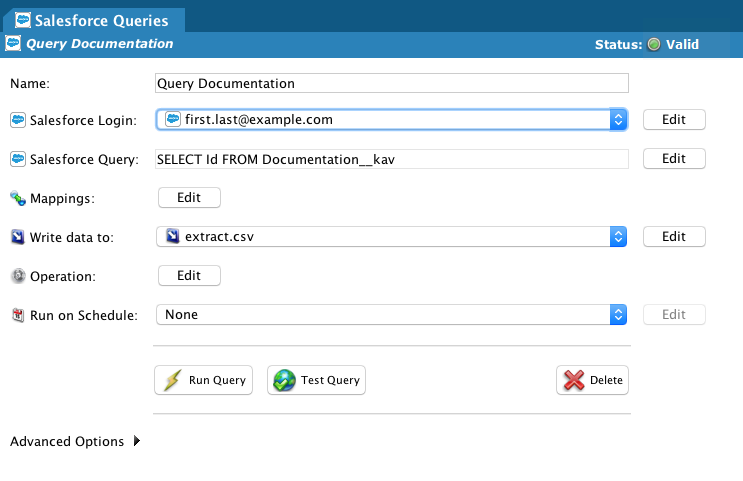This screenshot has width=743, height=481.
Task: Click the Salesforce icon beside Query Documentation header
Action: click(x=13, y=43)
